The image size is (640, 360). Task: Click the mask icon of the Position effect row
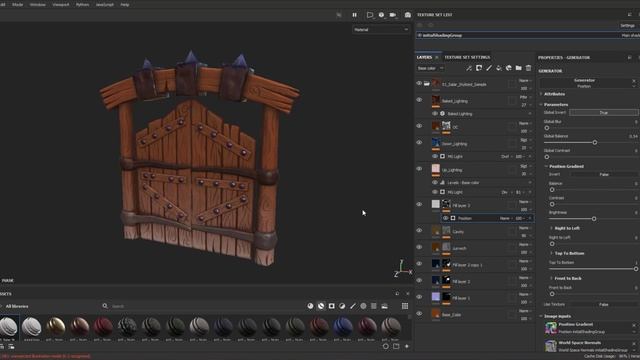453,218
